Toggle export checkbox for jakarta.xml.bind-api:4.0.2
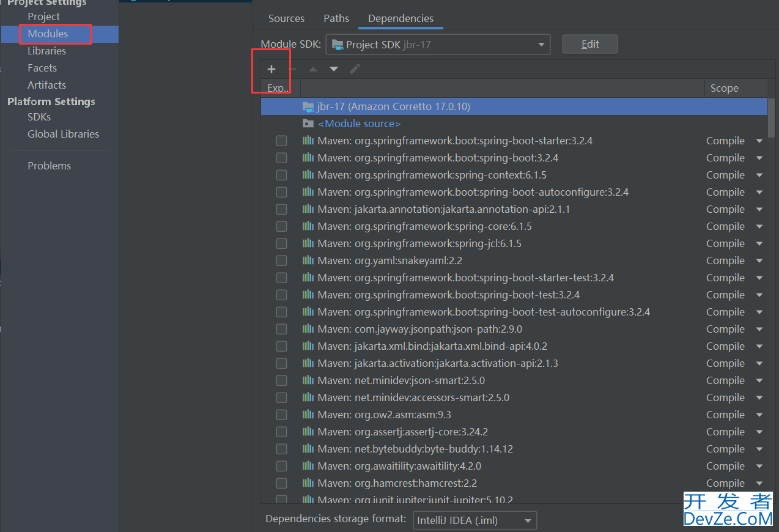779x532 pixels. tap(281, 346)
